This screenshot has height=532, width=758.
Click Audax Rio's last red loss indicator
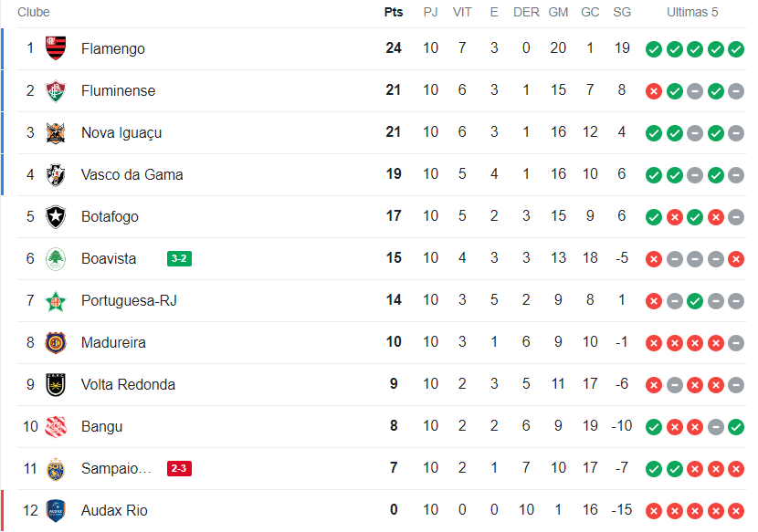point(736,511)
